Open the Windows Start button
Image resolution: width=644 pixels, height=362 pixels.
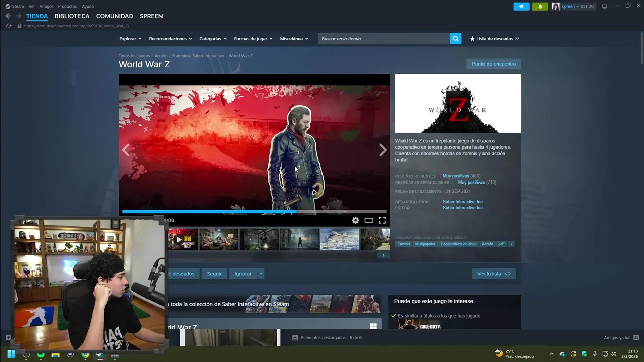(x=11, y=354)
